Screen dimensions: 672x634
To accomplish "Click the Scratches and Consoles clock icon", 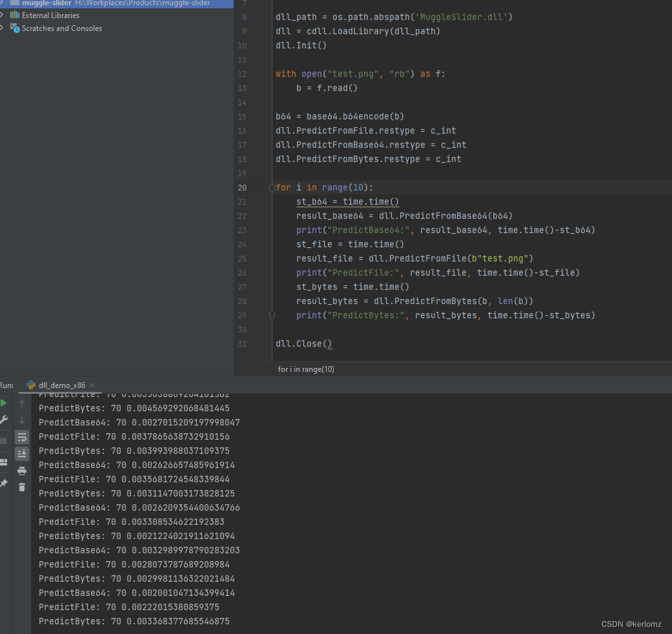I will point(15,28).
